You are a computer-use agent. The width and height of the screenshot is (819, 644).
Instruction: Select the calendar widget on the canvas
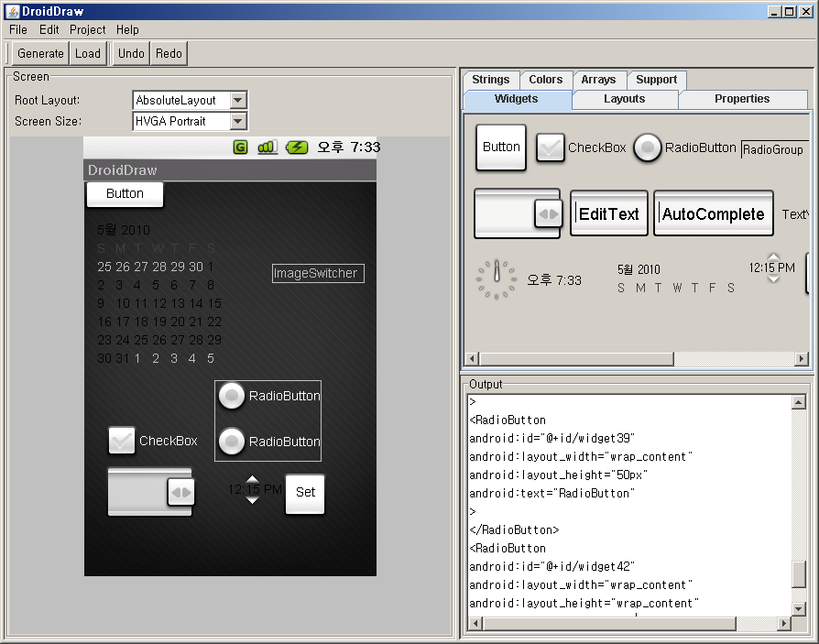[x=159, y=294]
